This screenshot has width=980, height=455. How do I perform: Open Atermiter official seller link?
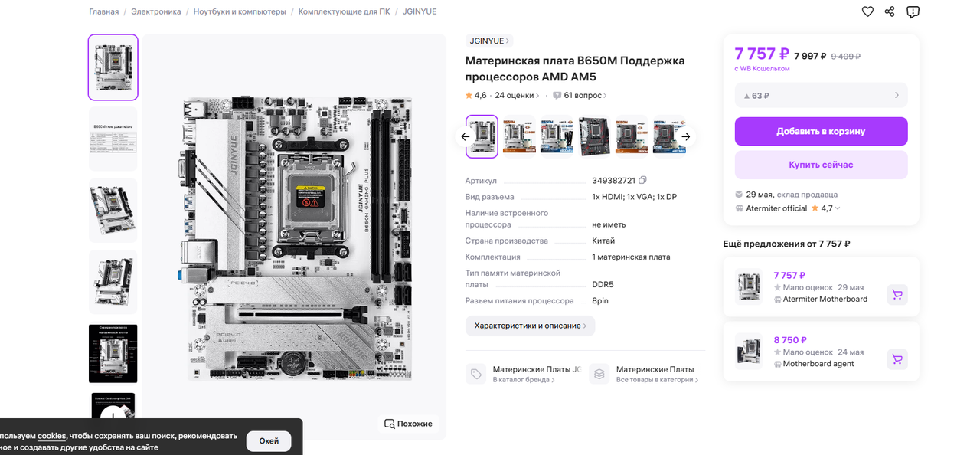tap(776, 208)
